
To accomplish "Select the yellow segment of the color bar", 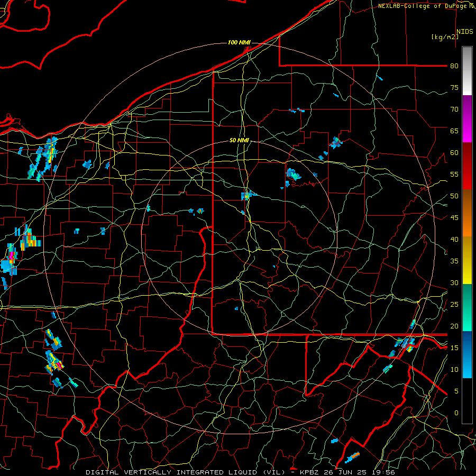I will [467, 260].
